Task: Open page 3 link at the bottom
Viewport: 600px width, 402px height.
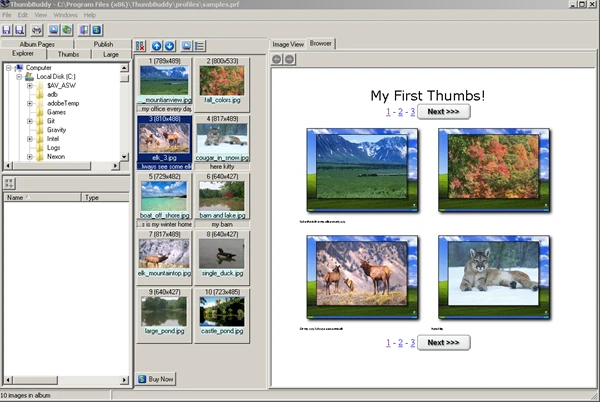Action: tap(412, 343)
